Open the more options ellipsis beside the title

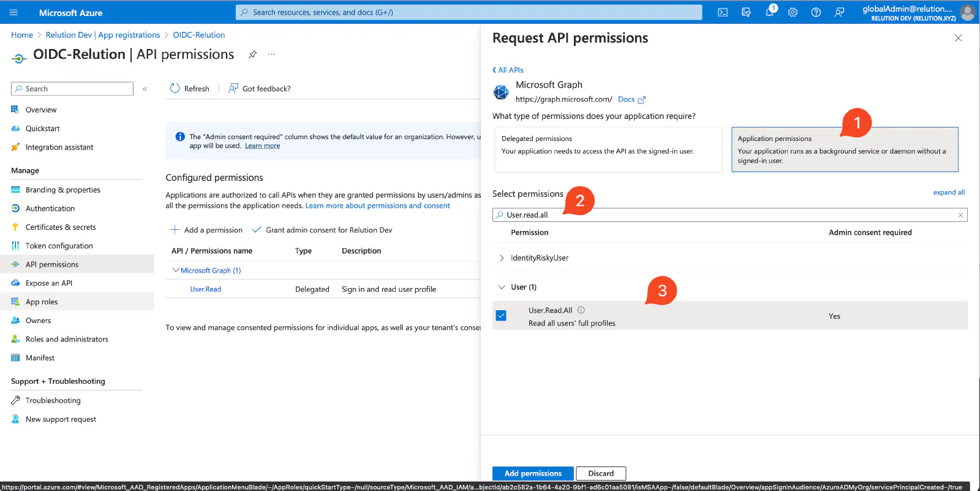(271, 55)
